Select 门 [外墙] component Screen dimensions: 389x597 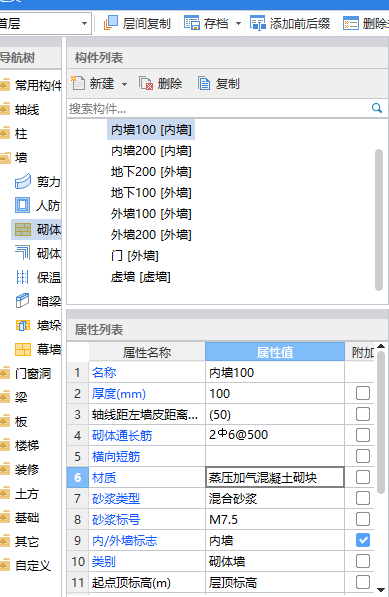click(x=135, y=255)
